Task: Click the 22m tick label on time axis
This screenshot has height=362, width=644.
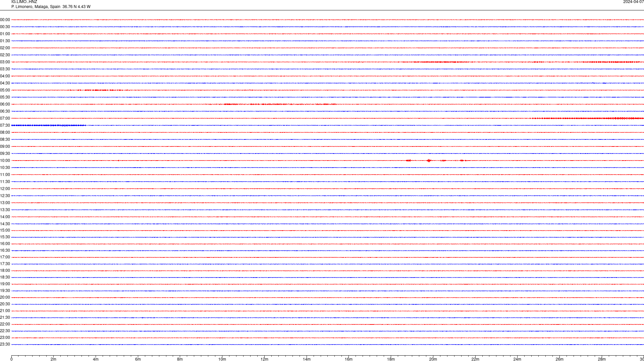Action: [475, 359]
